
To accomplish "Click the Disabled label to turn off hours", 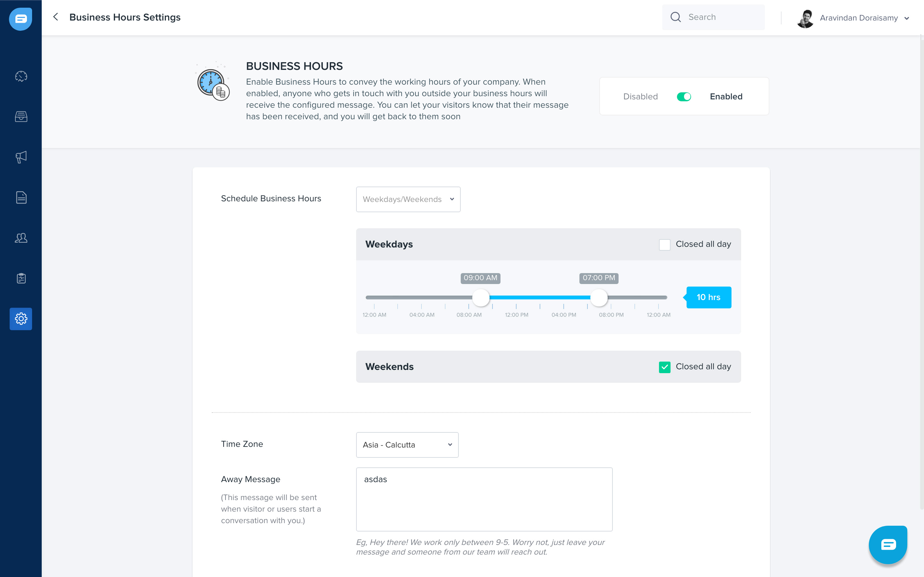I will tap(640, 96).
